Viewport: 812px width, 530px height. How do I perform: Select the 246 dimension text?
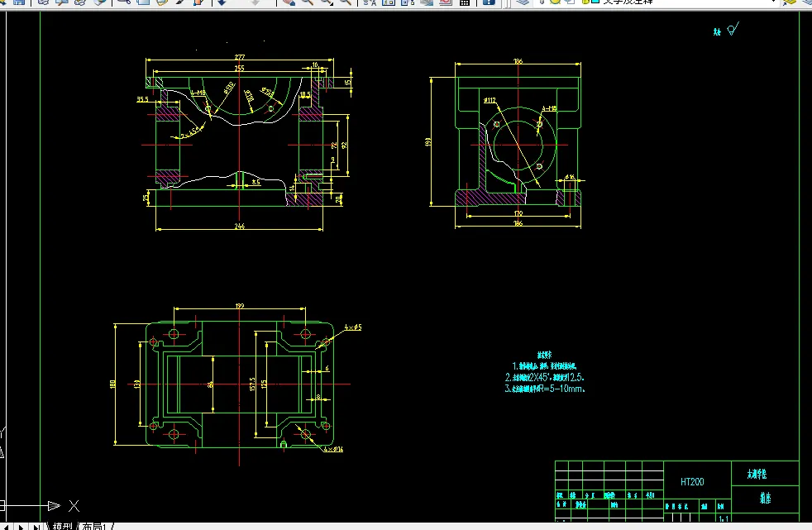tap(239, 226)
